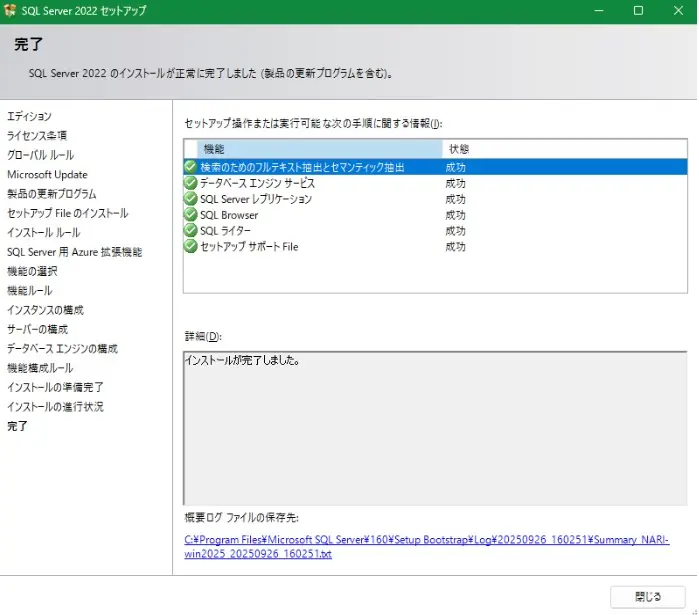Viewport: 699px width, 615px height.
Task: Select SQL Server レプリケーション row
Action: [435, 199]
